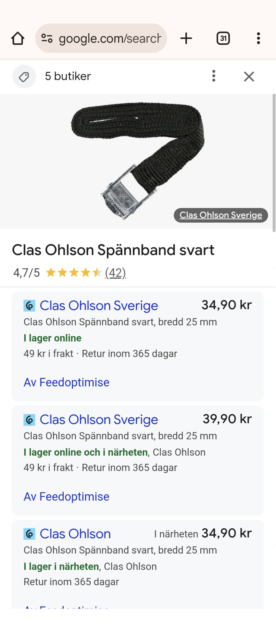The image size is (276, 644).
Task: Open site settings icon in address bar
Action: tap(47, 38)
